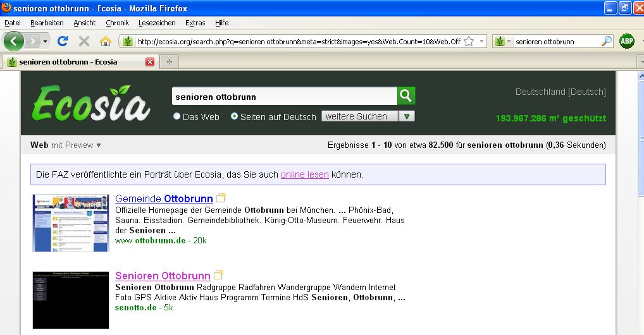The height and width of the screenshot is (335, 644).
Task: Go to the home page icon
Action: click(106, 41)
